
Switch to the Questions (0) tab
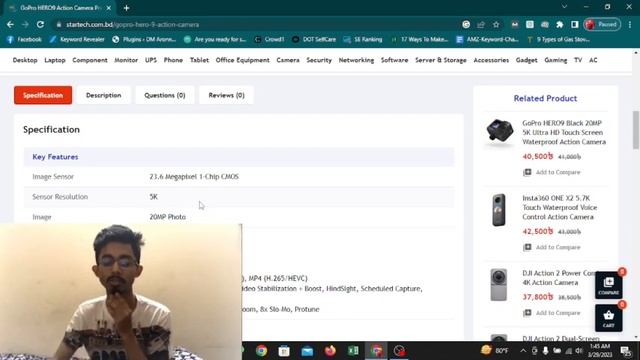(164, 95)
